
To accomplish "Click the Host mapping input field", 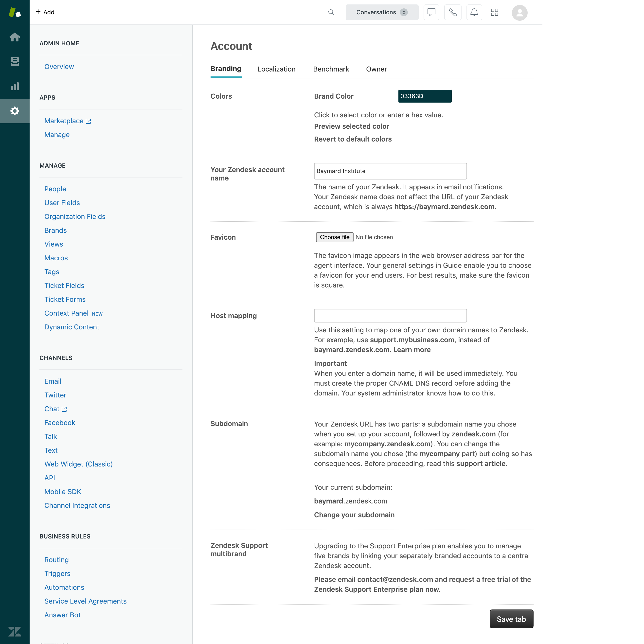I will tap(390, 315).
